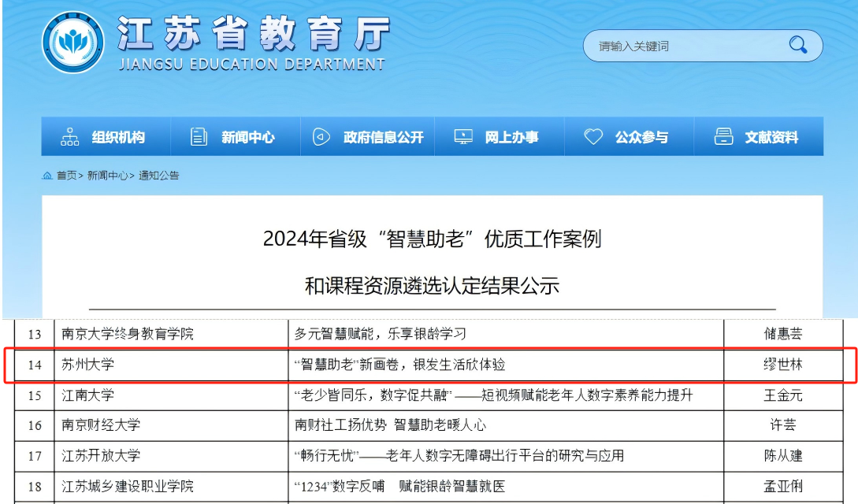Click the 江苏省教育厅 site title
Viewport: 858px width, 504px height.
(254, 33)
